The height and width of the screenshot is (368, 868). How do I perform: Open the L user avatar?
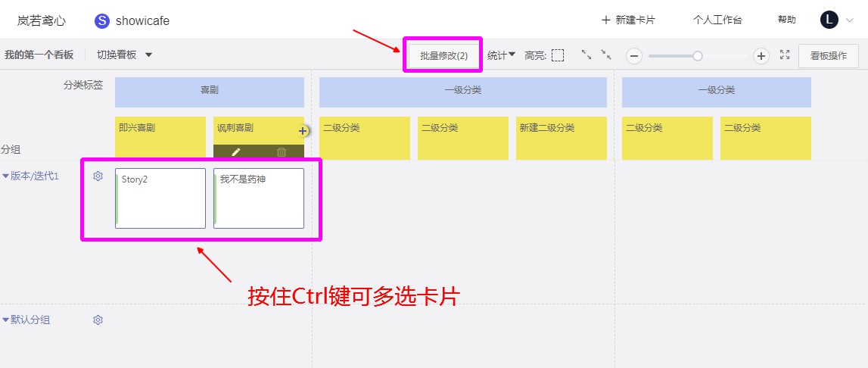pyautogui.click(x=829, y=20)
